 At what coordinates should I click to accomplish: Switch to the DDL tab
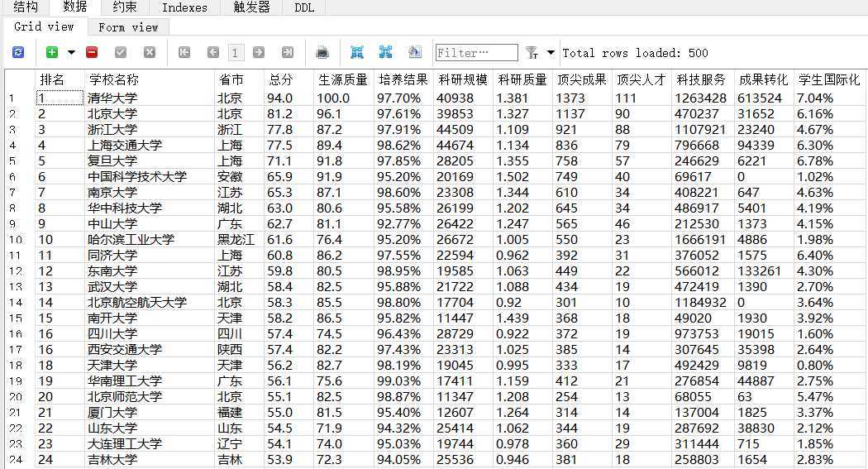(x=304, y=7)
